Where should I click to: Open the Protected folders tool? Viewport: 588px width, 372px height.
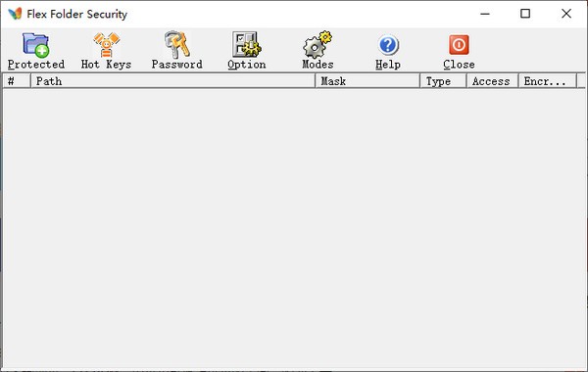pyautogui.click(x=36, y=51)
